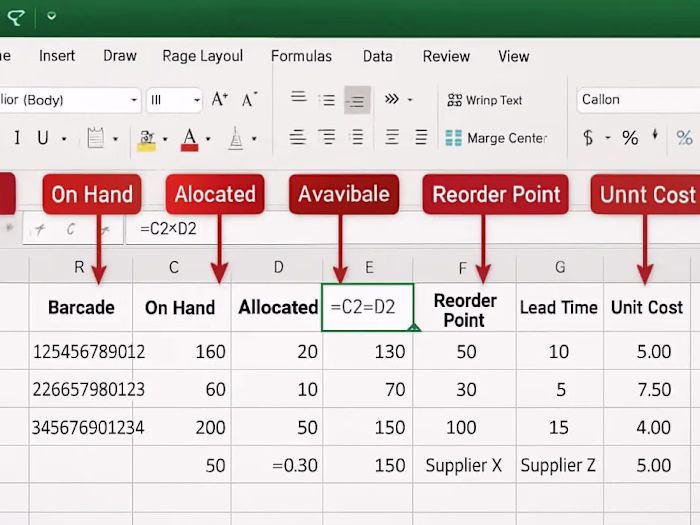Switch to the View tab

(x=514, y=56)
